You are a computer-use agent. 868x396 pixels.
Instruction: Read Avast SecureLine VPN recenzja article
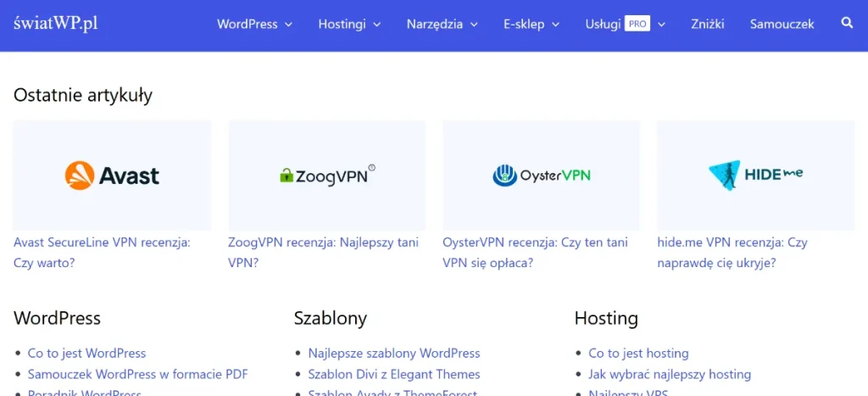102,253
